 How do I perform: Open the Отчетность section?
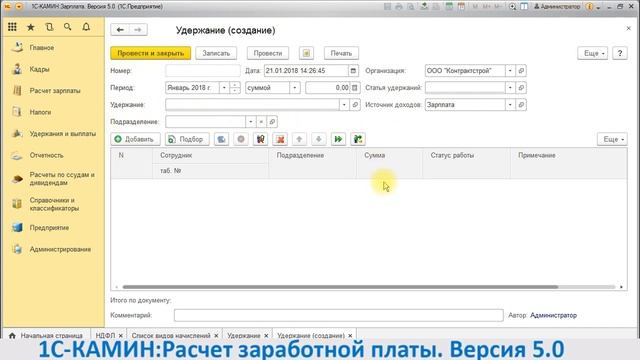point(47,155)
